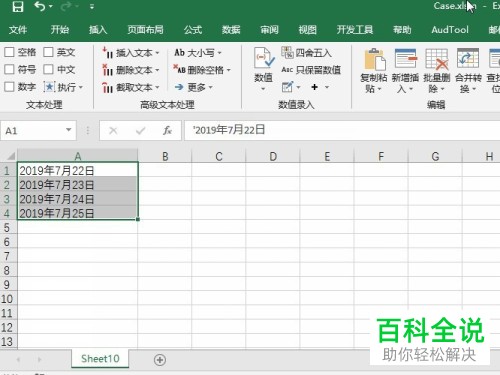Viewport: 500px width, 375px height.
Task: Click the previous sheet scroll arrow
Action: [18, 360]
